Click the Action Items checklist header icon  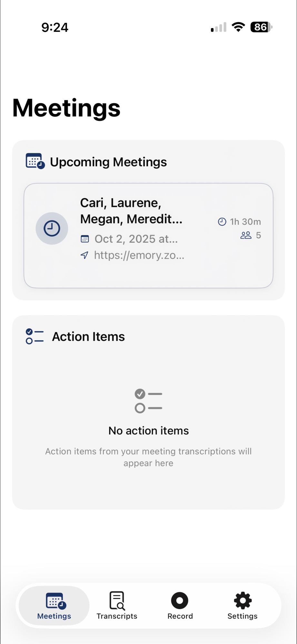(35, 336)
